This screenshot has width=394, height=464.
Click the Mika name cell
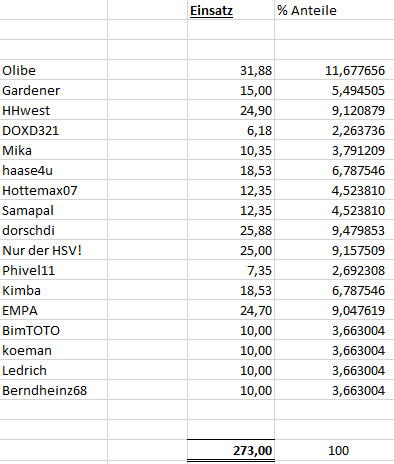[x=54, y=150]
